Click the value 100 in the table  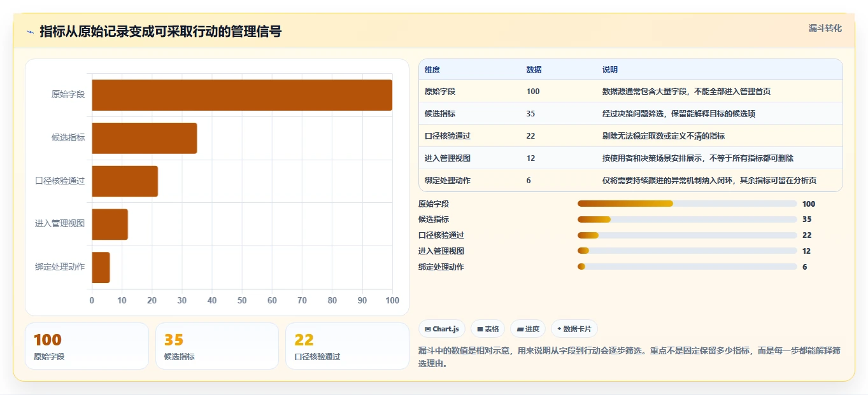(x=533, y=92)
